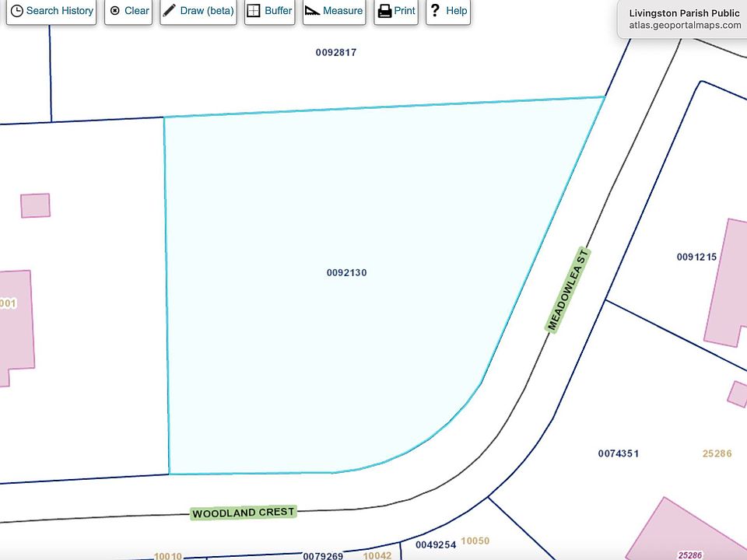Select the Buffer tool
747x560 pixels.
270,11
